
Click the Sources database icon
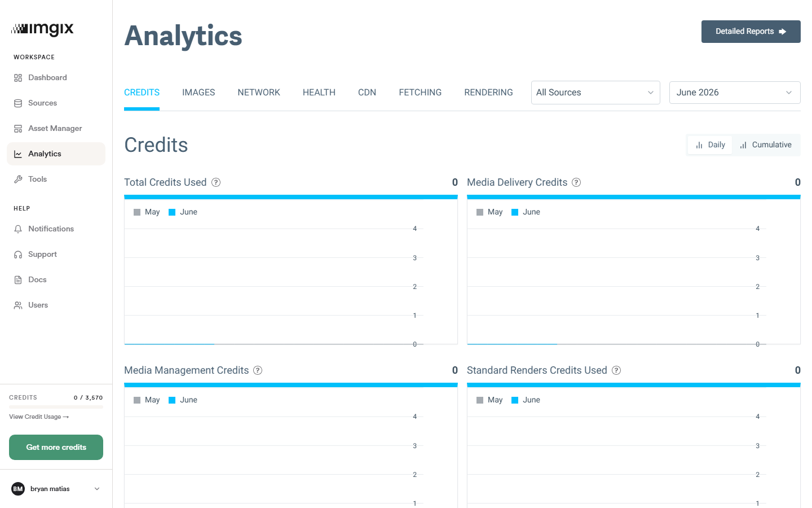click(18, 103)
